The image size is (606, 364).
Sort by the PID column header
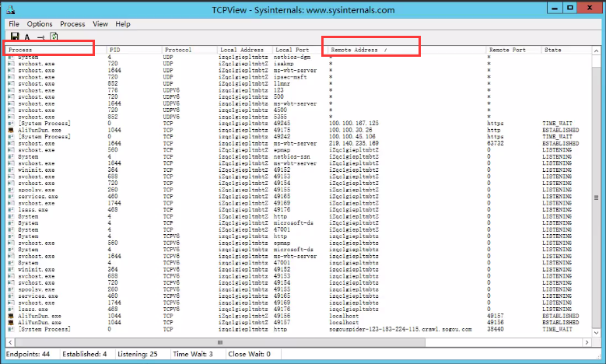[132, 50]
